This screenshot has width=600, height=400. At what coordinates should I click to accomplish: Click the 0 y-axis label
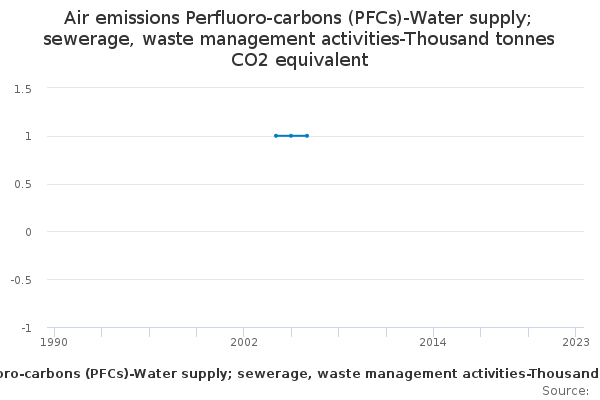click(x=29, y=232)
